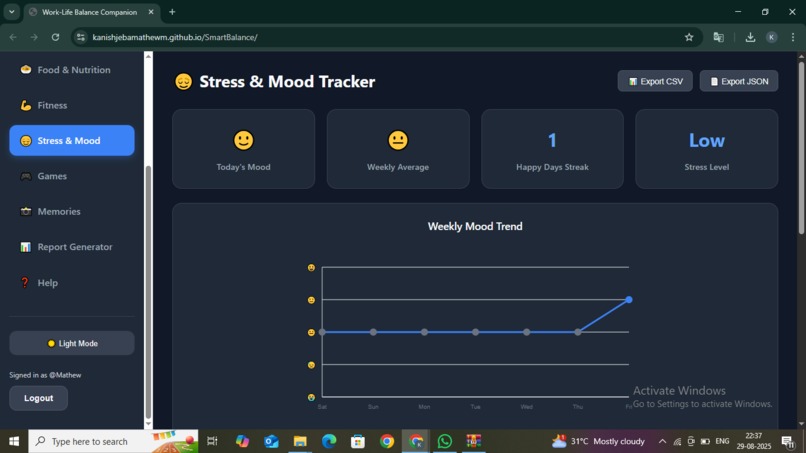Click the Sunday data point on chart

[x=373, y=332]
